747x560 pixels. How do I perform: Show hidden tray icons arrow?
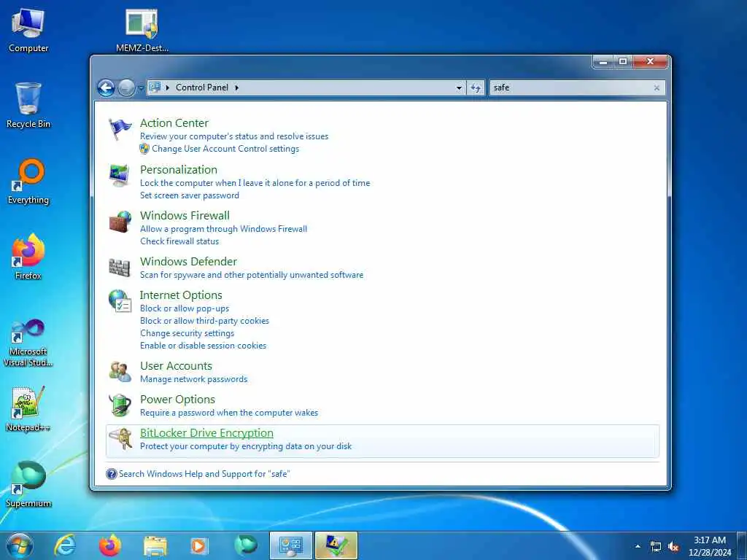(x=638, y=547)
